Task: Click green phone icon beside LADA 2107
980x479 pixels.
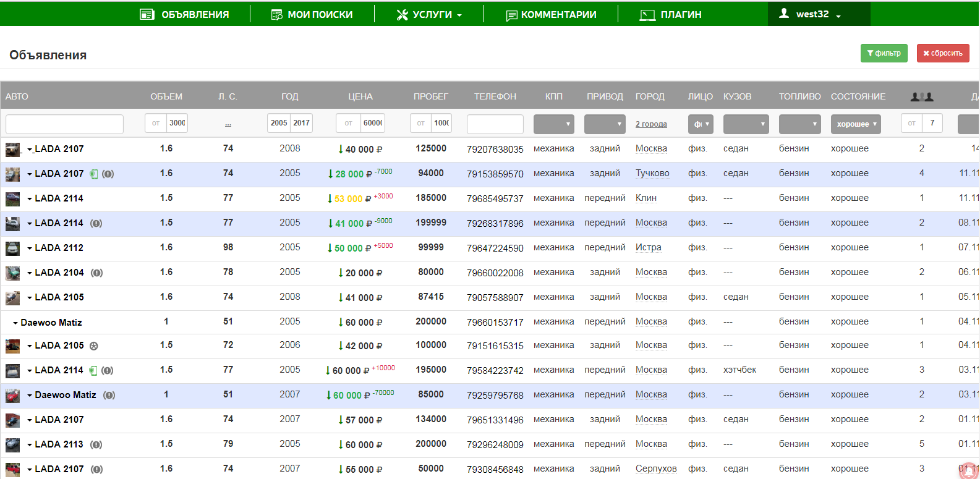Action: pos(93,174)
